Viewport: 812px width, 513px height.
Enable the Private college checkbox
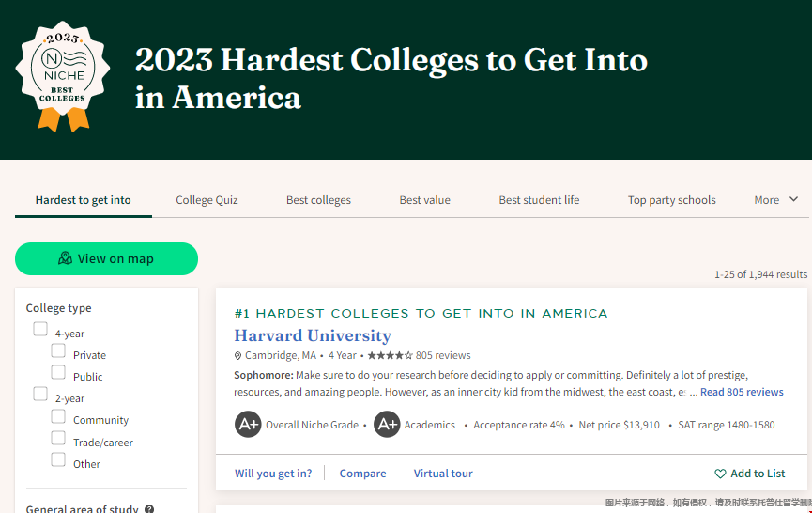click(58, 350)
